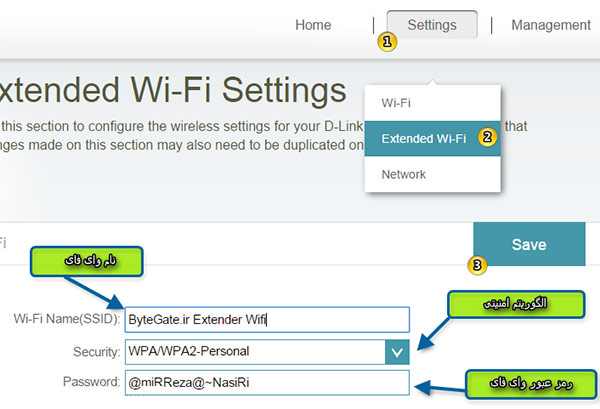Go to the Home tab
This screenshot has height=409, width=600.
pos(313,25)
